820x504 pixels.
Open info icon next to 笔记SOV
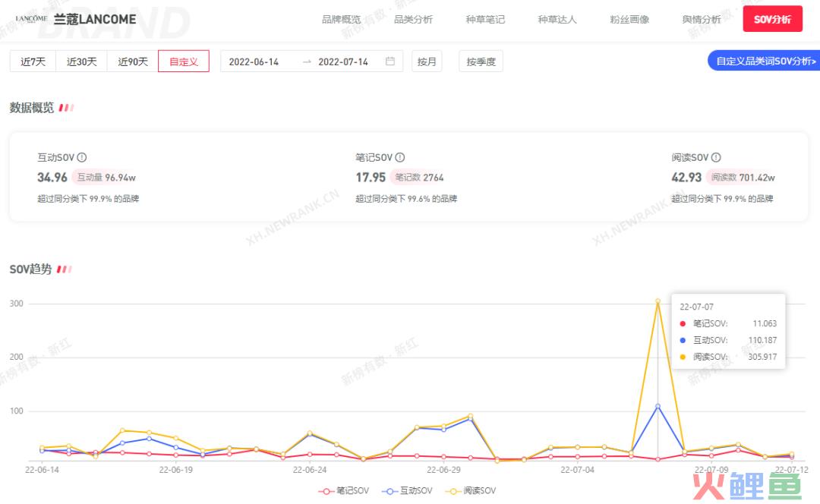coord(400,157)
